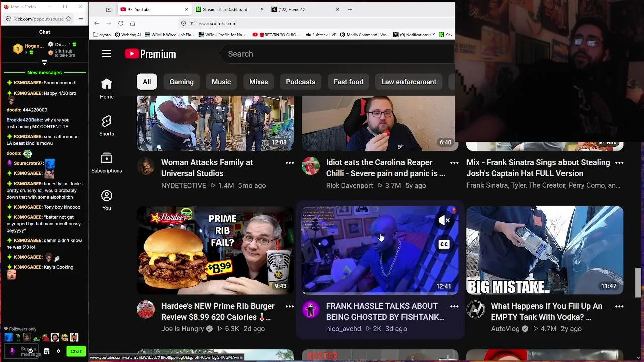Screen dimensions: 644x362
Task: Open the NYDETECTIVE channel link
Action: point(184,186)
